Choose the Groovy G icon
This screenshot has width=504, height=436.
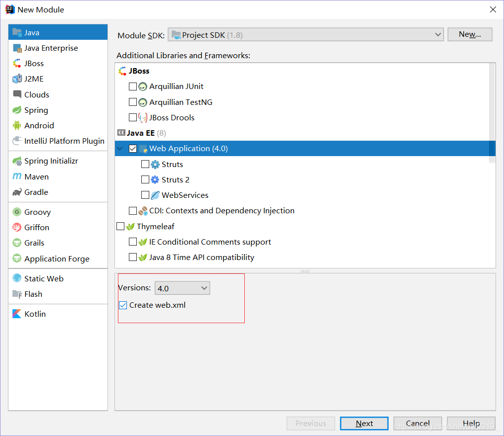(x=17, y=212)
